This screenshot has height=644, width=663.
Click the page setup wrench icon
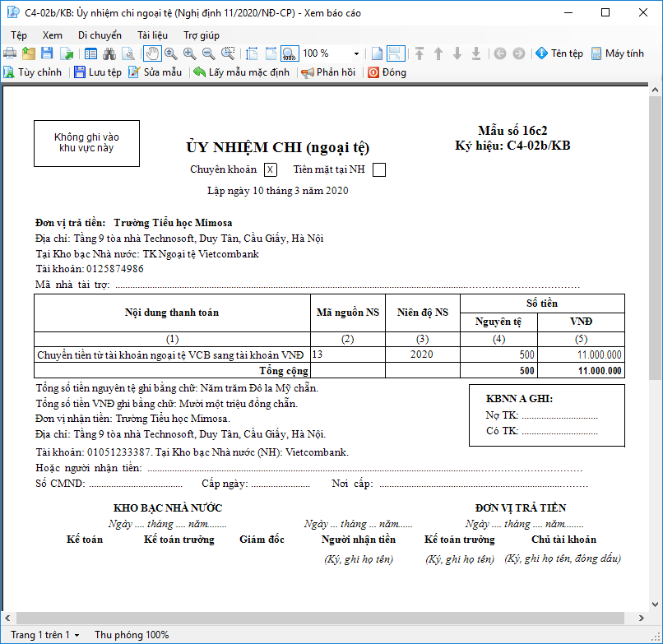pyautogui.click(x=128, y=53)
